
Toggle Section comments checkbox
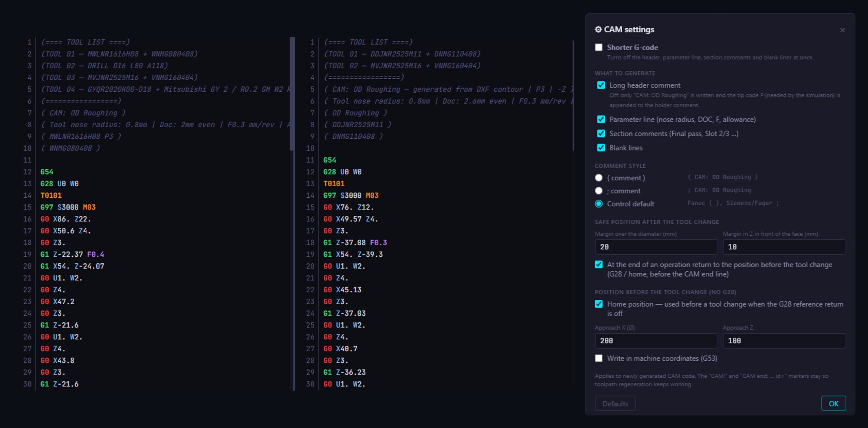[x=601, y=134]
